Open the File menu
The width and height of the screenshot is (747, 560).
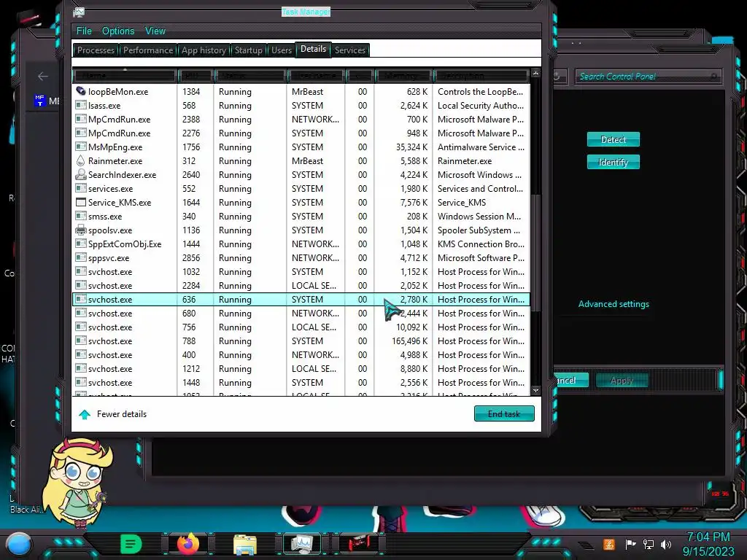pos(84,31)
